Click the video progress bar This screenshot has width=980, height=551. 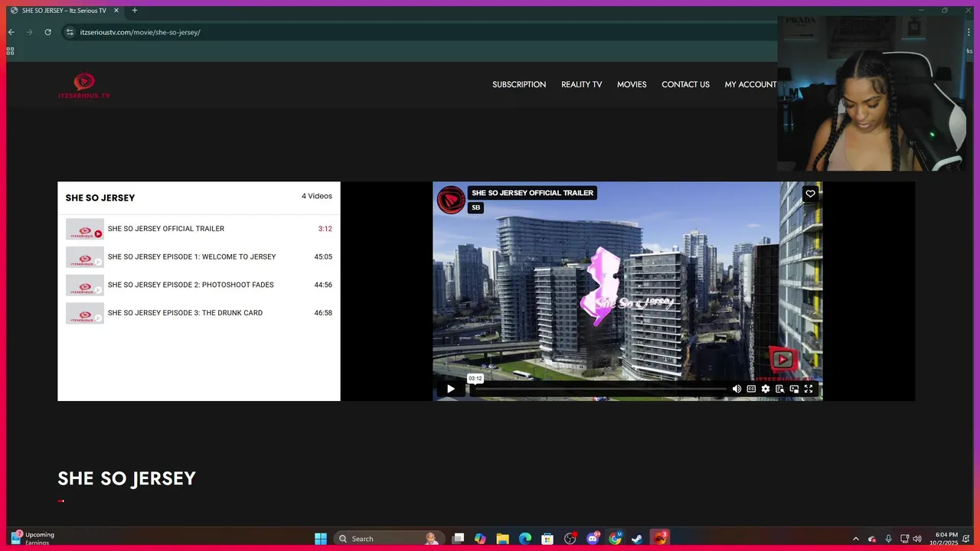point(599,389)
